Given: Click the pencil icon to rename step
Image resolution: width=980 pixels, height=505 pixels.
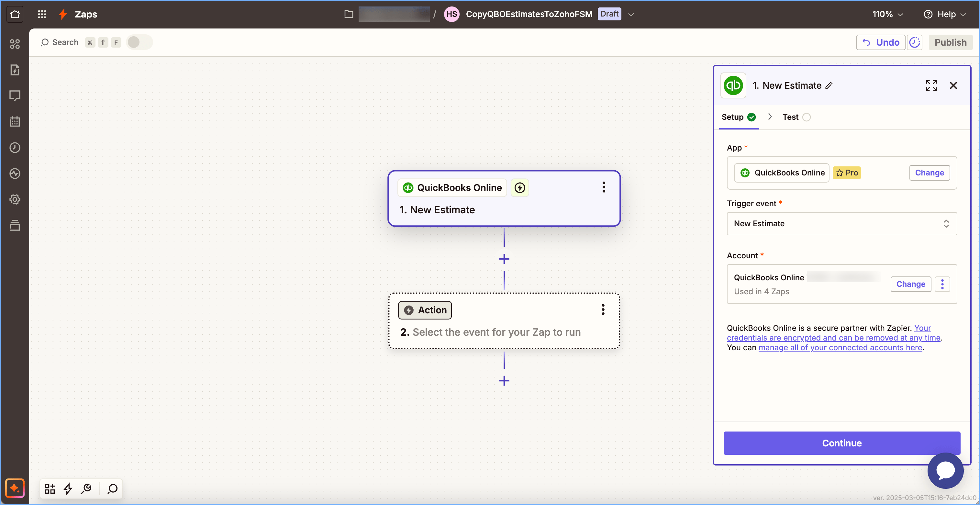Looking at the screenshot, I should (830, 86).
